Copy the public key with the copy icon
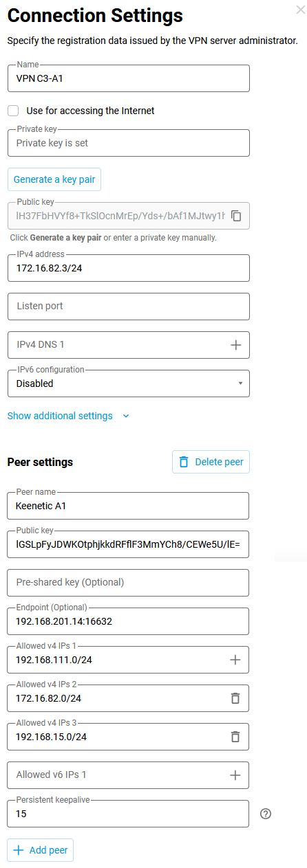 [x=236, y=216]
